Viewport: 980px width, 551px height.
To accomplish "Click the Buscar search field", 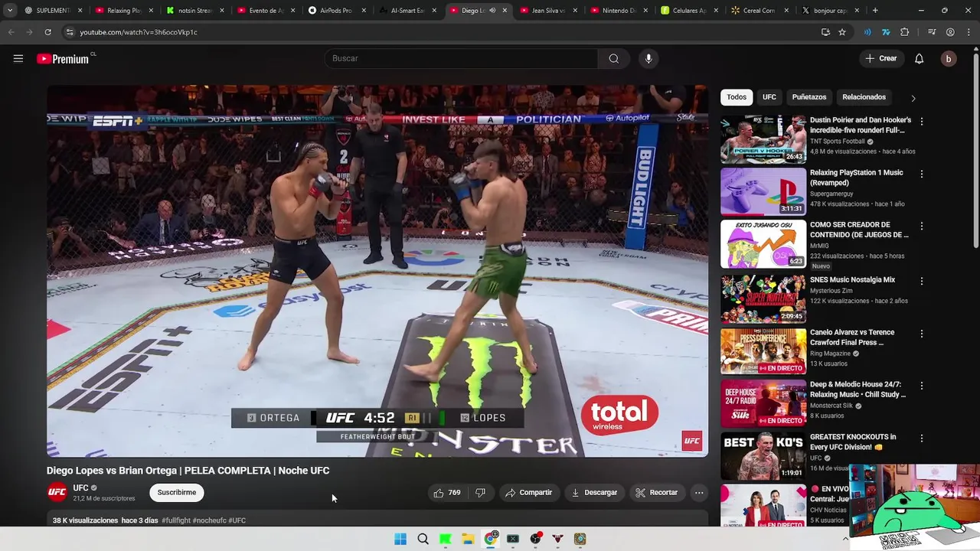I will (462, 58).
